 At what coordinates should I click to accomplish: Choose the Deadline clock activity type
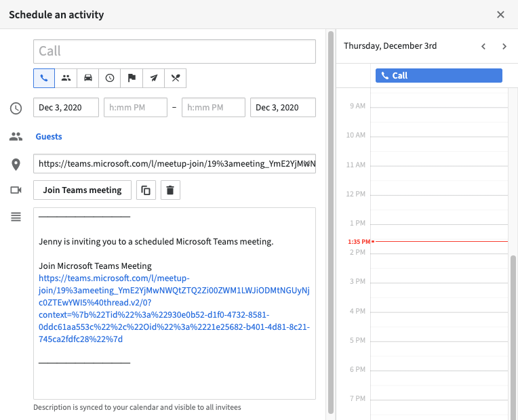(110, 79)
